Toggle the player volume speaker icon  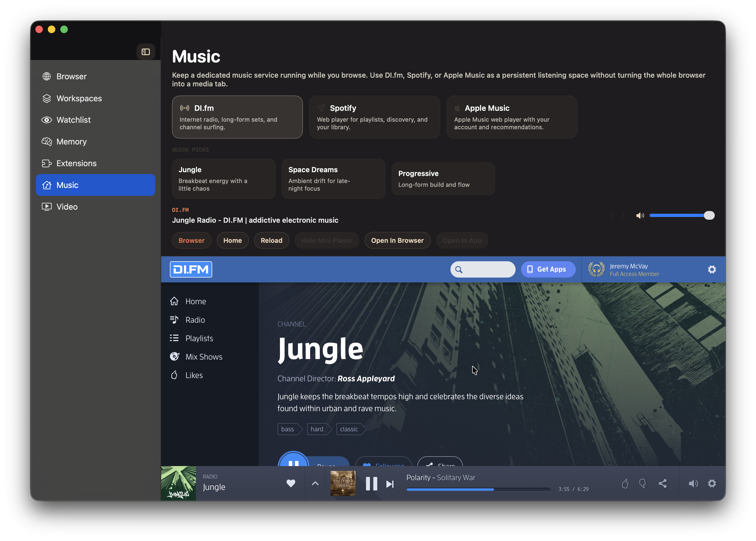pyautogui.click(x=693, y=483)
